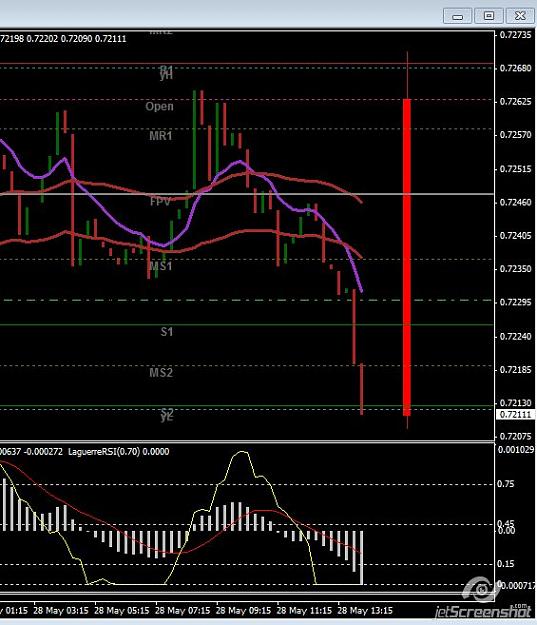The height and width of the screenshot is (625, 537).
Task: Click the 0.72202 high value in header
Action: coord(42,39)
